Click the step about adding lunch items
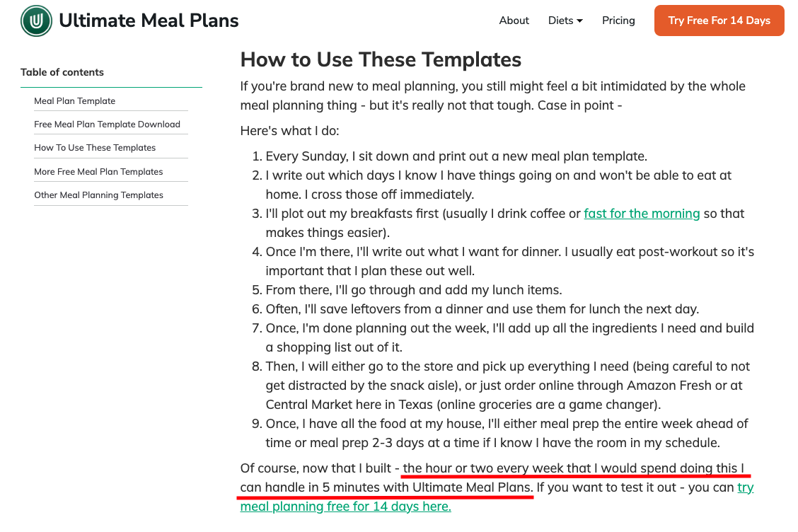 [x=413, y=290]
